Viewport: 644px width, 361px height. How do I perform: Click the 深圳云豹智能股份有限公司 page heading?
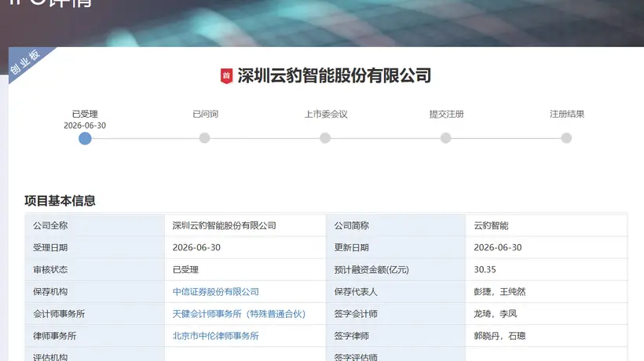coord(335,76)
